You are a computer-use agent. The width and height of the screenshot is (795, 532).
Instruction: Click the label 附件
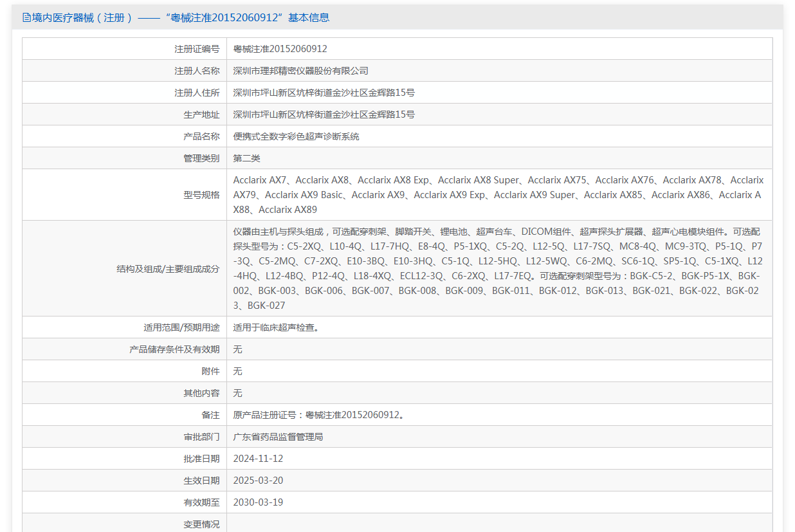click(x=210, y=371)
